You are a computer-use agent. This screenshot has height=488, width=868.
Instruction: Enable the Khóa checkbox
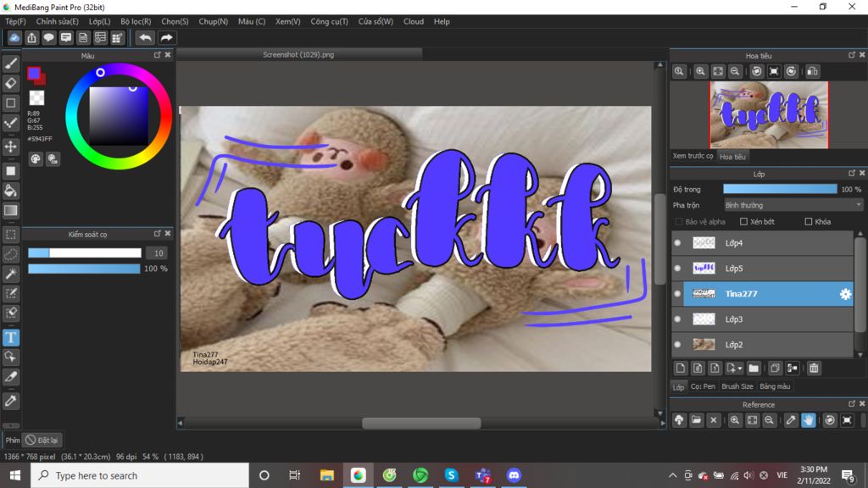[808, 222]
